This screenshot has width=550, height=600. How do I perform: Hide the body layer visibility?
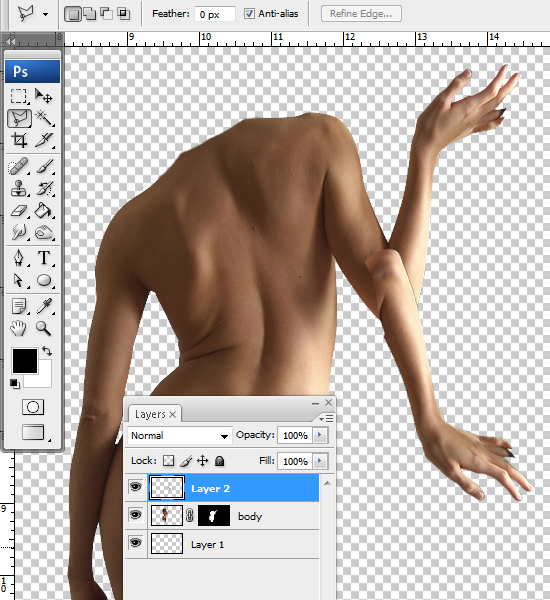pos(135,515)
